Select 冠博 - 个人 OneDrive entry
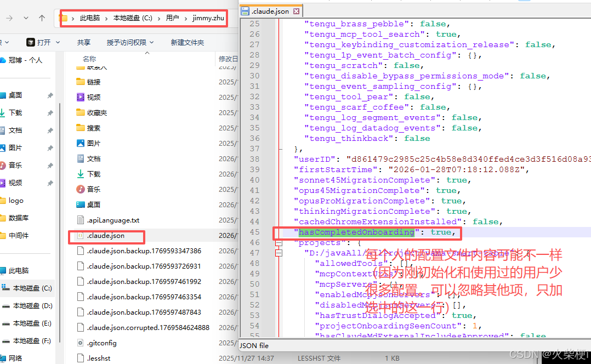The height and width of the screenshot is (364, 591). 25,60
